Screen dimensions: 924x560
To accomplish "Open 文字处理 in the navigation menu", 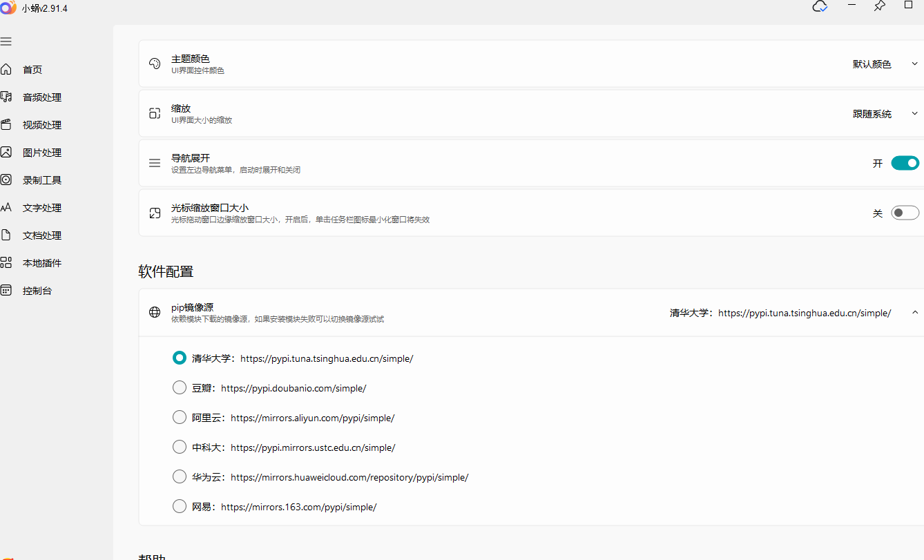I will [x=41, y=208].
